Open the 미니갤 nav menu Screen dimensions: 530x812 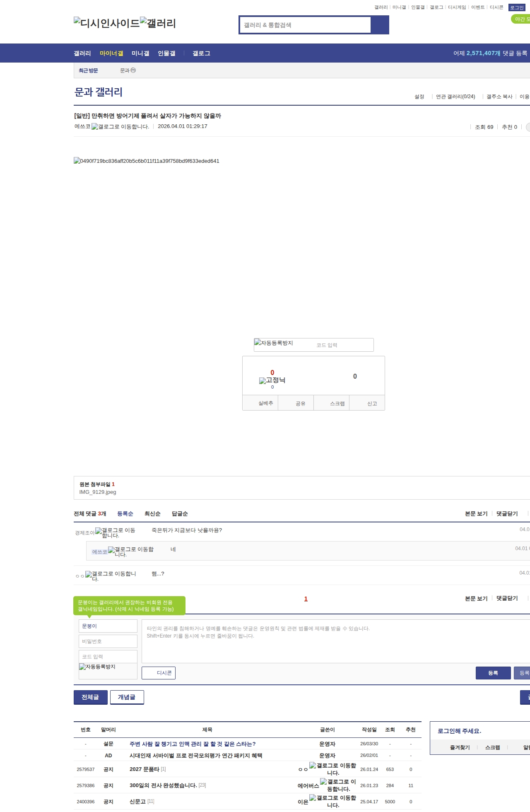coord(140,53)
